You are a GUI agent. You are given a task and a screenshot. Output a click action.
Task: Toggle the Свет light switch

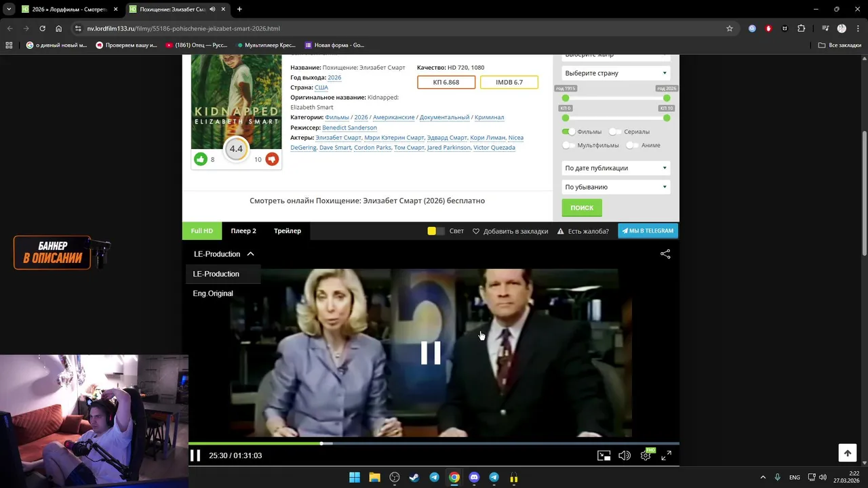[436, 231]
